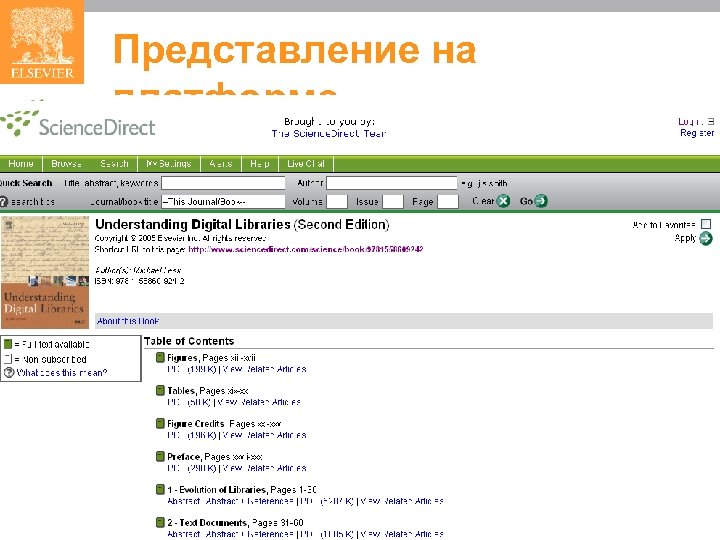Open the PDF link under Tables
The height and width of the screenshot is (540, 720).
189,402
